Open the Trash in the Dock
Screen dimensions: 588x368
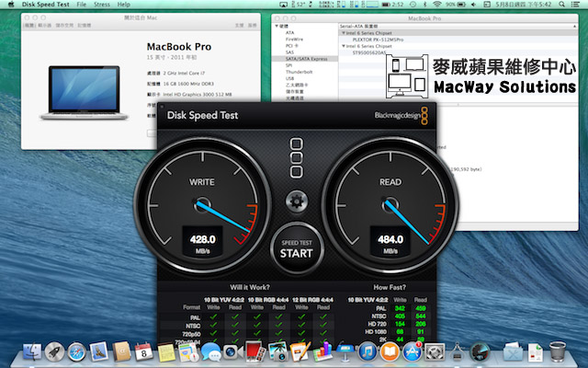558,351
